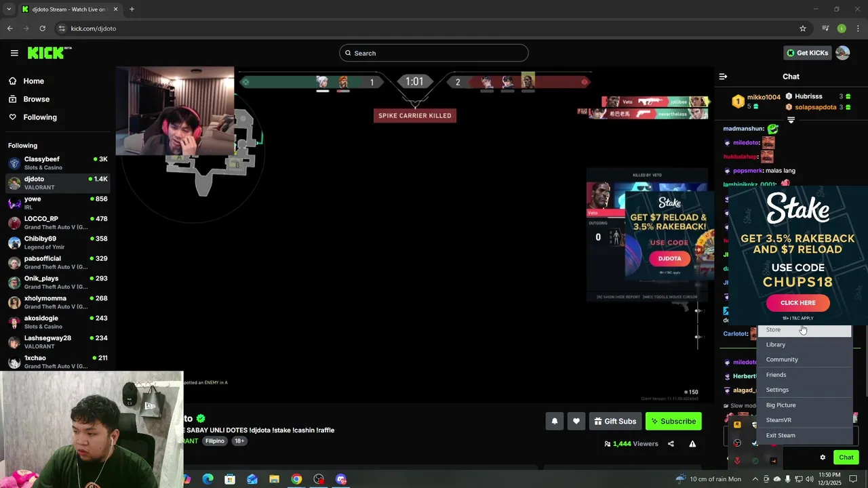Show hidden icons chevron in the system tray
Screen dimensions: 868x488
[x=755, y=479]
